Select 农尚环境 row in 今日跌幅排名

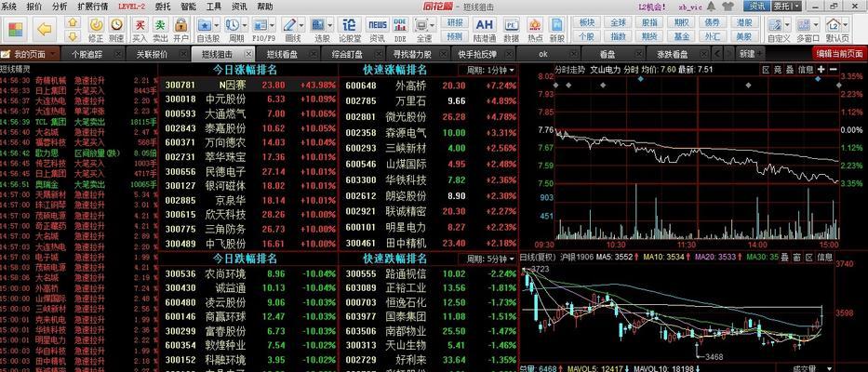(x=249, y=274)
